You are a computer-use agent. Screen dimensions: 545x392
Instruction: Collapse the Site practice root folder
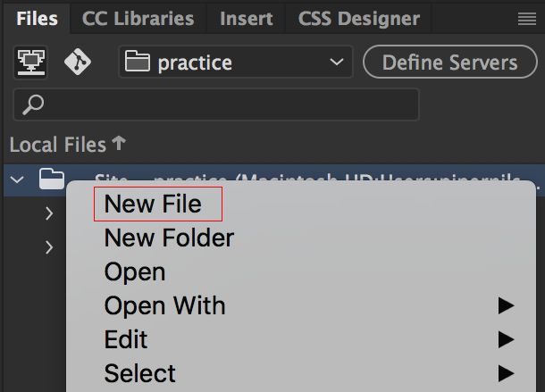point(17,179)
